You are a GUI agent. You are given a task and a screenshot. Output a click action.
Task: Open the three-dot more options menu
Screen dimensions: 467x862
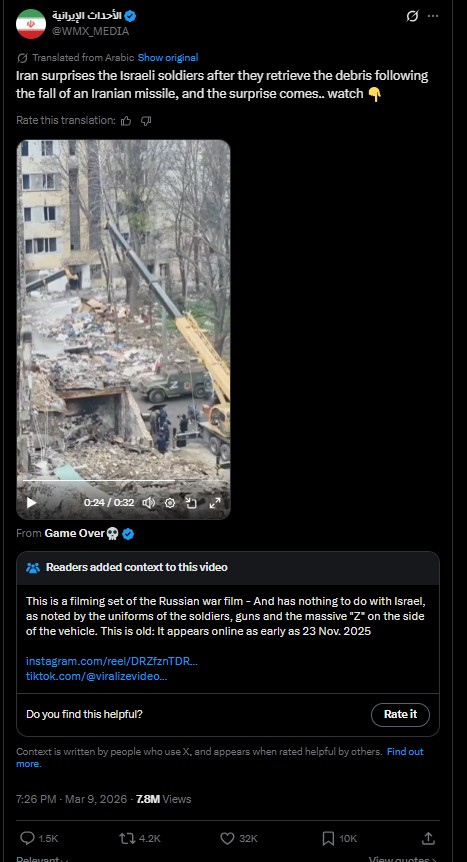[x=433, y=16]
